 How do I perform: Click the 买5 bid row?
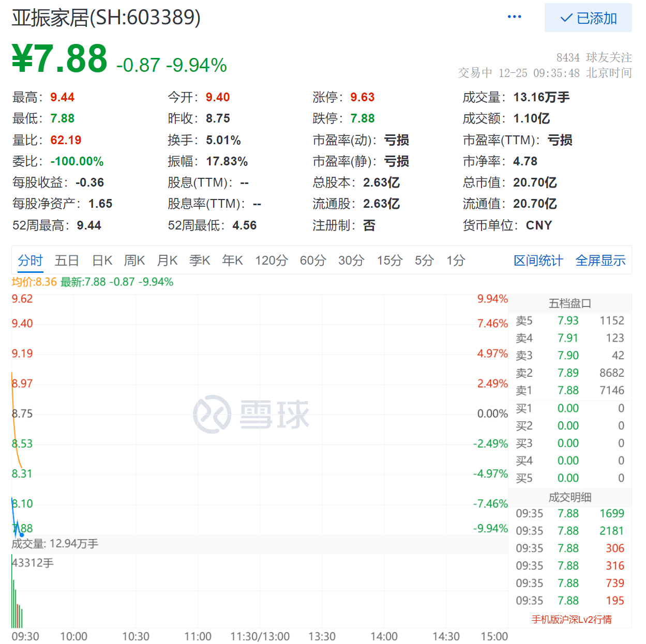point(570,478)
